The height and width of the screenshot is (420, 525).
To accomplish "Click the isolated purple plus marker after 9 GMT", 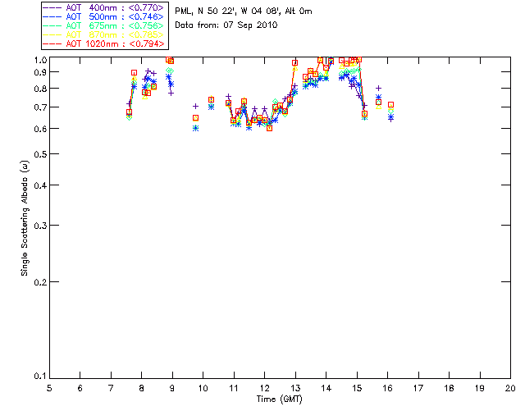I will [x=195, y=106].
